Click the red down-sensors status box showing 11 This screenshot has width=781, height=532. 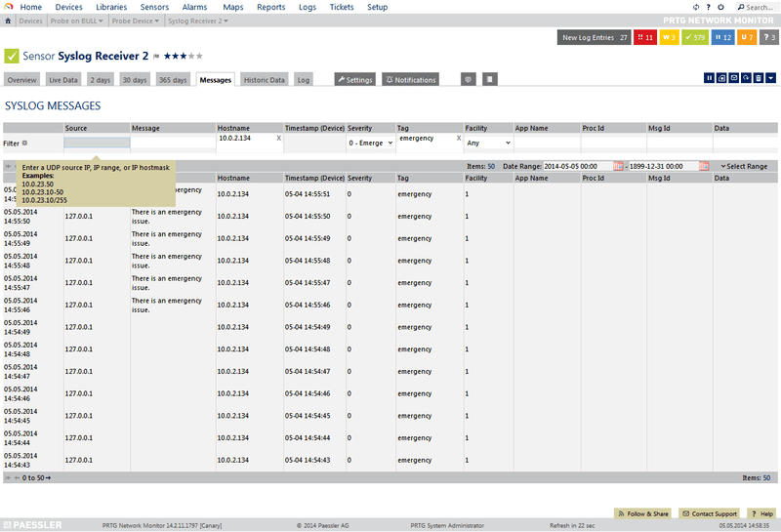click(645, 37)
